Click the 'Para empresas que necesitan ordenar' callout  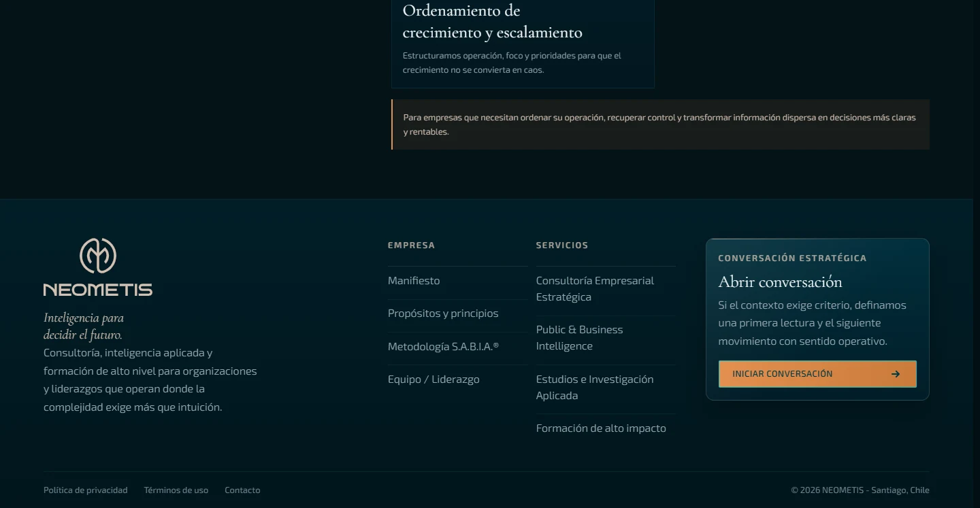(x=660, y=124)
